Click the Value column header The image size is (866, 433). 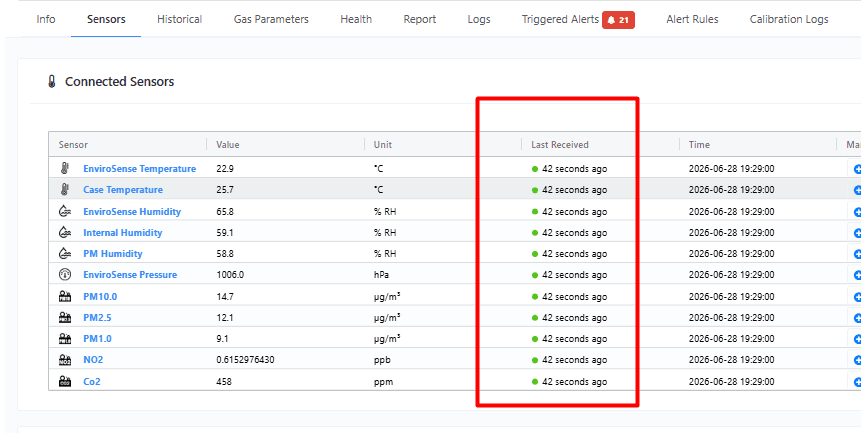pos(228,145)
